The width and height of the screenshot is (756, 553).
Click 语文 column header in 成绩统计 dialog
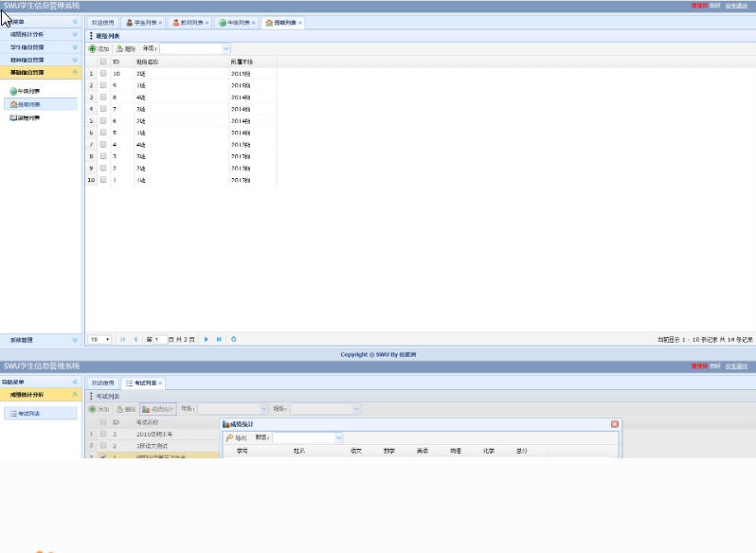click(356, 451)
